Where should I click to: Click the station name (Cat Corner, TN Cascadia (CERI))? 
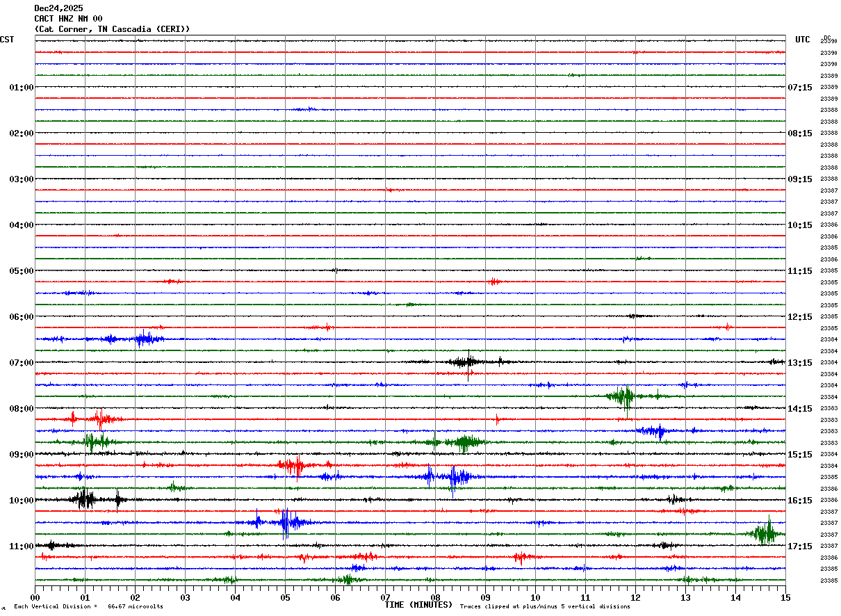[x=112, y=29]
